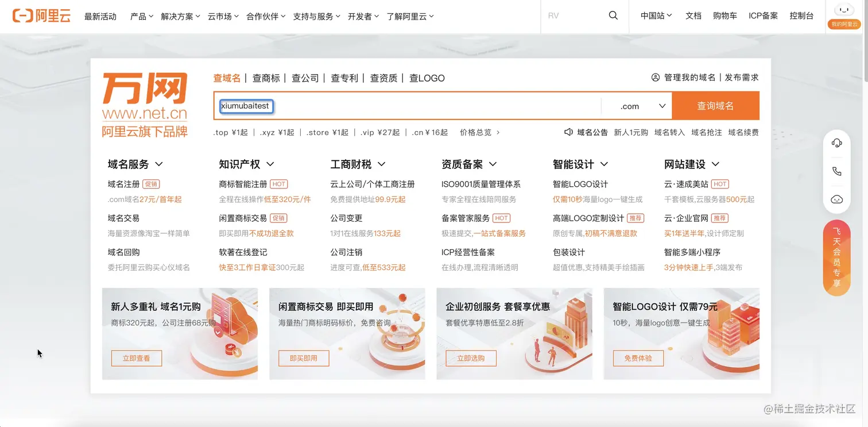Image resolution: width=868 pixels, height=427 pixels.
Task: Switch to the 查公司 tab
Action: [305, 78]
